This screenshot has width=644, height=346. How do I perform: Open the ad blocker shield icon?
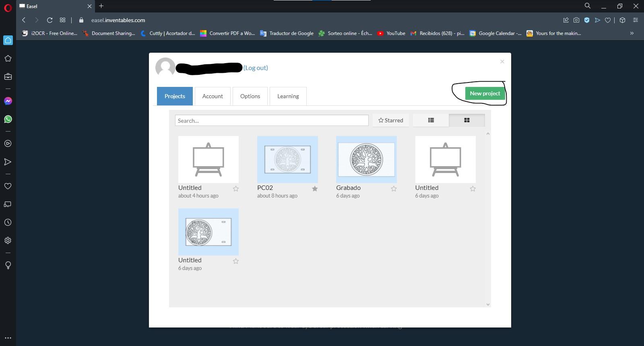coord(587,20)
